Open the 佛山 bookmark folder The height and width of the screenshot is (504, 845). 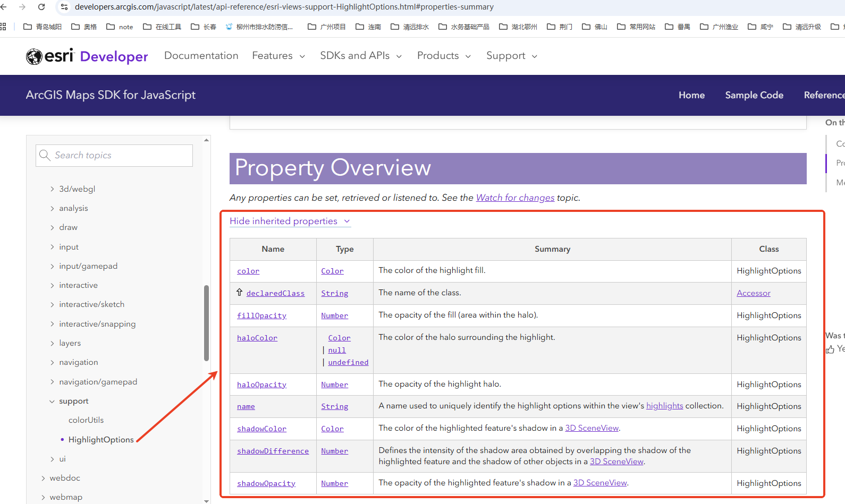(x=595, y=27)
